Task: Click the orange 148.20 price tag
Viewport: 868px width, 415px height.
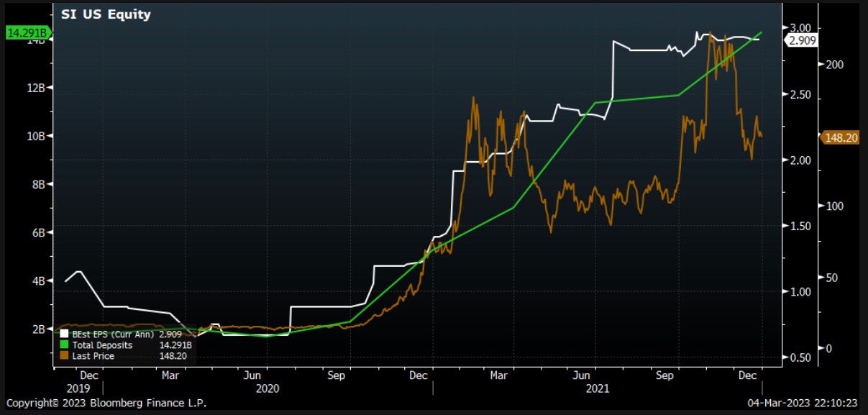Action: point(841,138)
